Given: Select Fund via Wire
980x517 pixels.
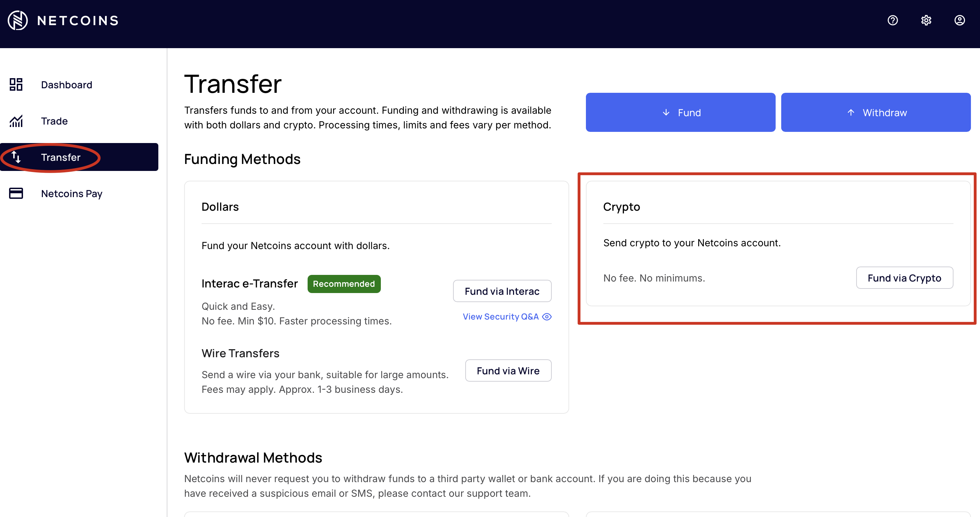Looking at the screenshot, I should click(508, 370).
